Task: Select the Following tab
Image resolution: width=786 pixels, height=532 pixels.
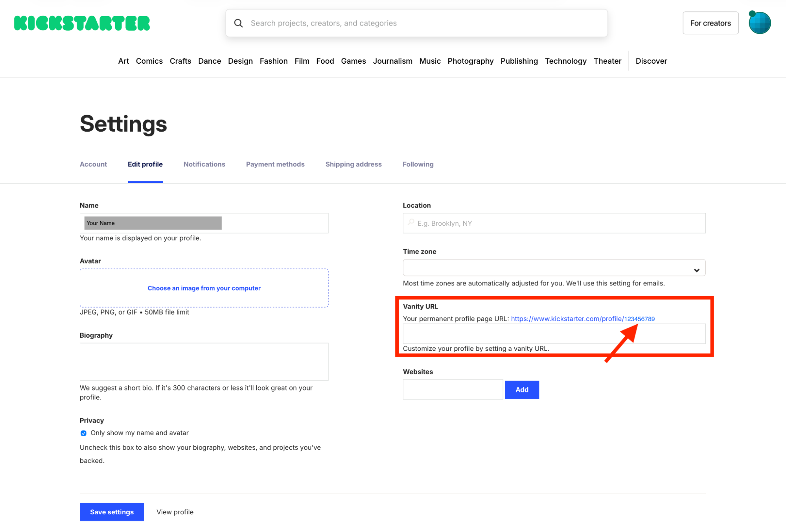Action: pos(418,164)
